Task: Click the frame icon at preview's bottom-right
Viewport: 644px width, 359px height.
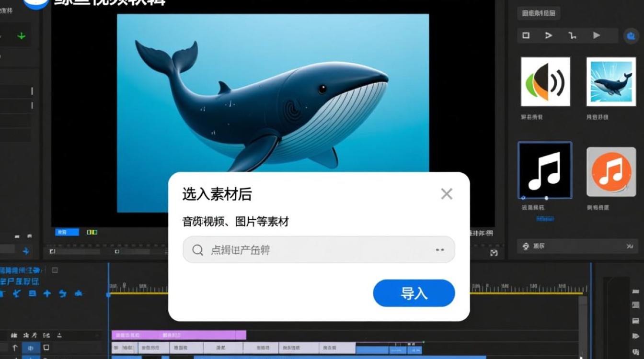Action: click(494, 253)
